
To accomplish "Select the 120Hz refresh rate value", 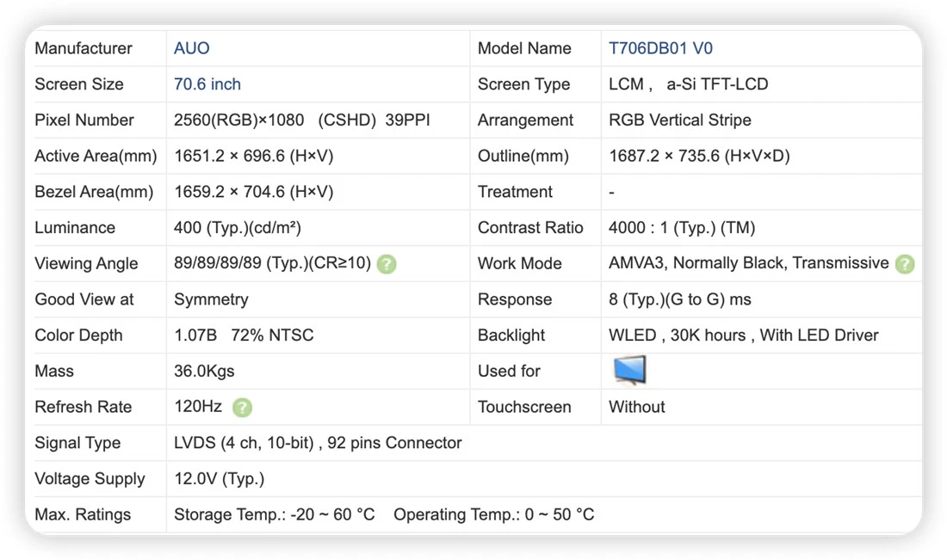I will 198,407.
